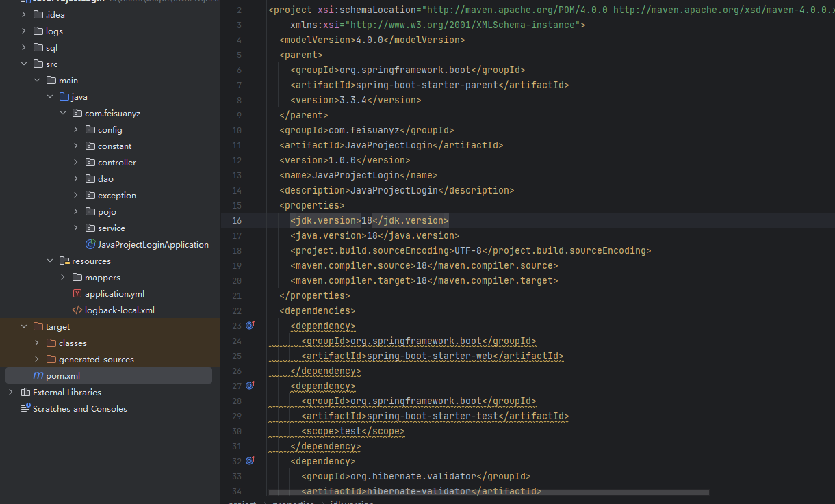
Task: Expand the External Libraries arrow
Action: click(x=10, y=392)
